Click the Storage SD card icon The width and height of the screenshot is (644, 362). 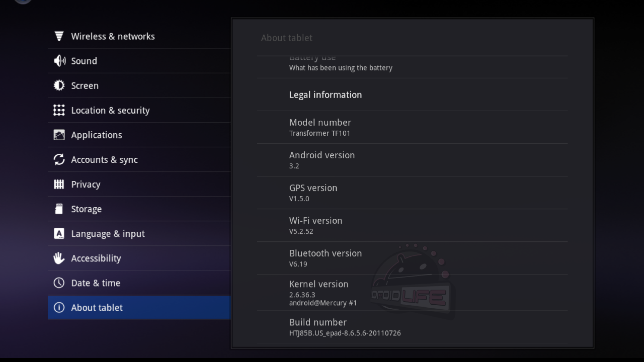pos(59,209)
